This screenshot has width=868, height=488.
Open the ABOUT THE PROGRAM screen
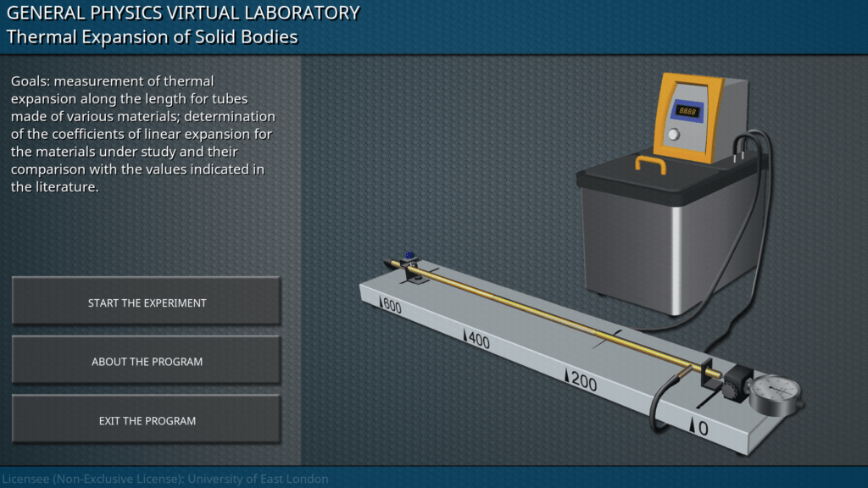pyautogui.click(x=147, y=362)
